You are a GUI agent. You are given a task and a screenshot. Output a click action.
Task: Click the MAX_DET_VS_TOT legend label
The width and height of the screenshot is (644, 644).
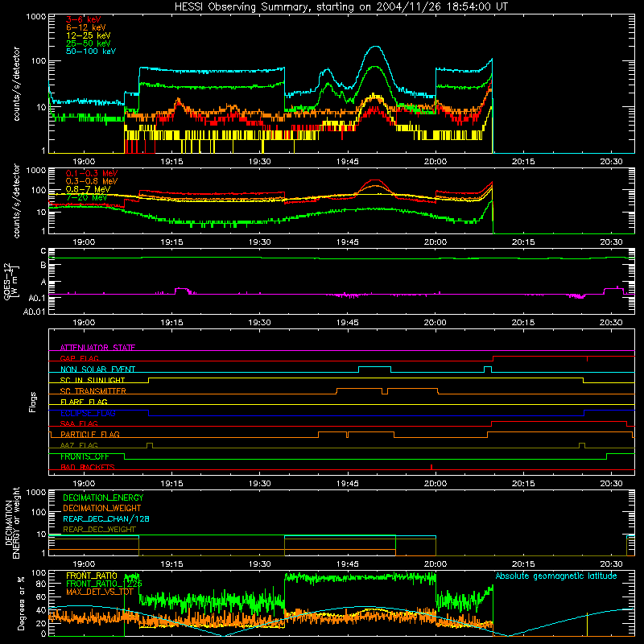[x=100, y=592]
